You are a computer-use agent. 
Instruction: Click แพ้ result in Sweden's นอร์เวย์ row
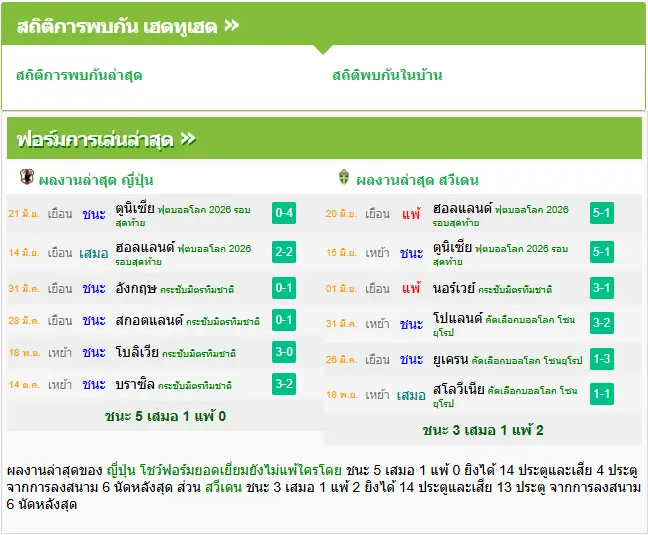click(x=411, y=288)
